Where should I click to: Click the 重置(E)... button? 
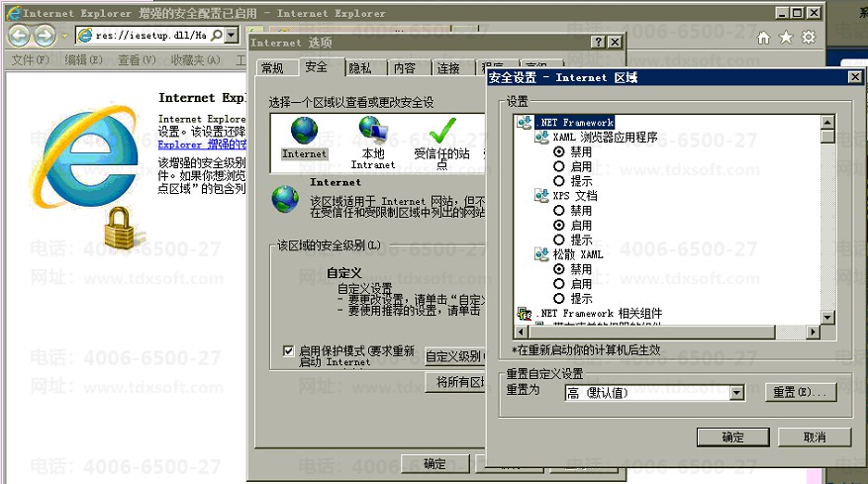coord(800,393)
